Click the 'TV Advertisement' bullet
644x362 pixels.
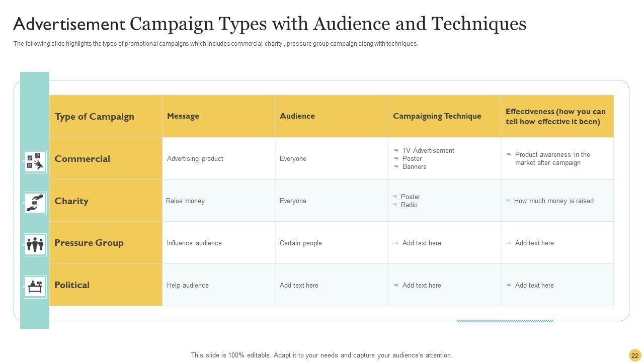tap(428, 151)
